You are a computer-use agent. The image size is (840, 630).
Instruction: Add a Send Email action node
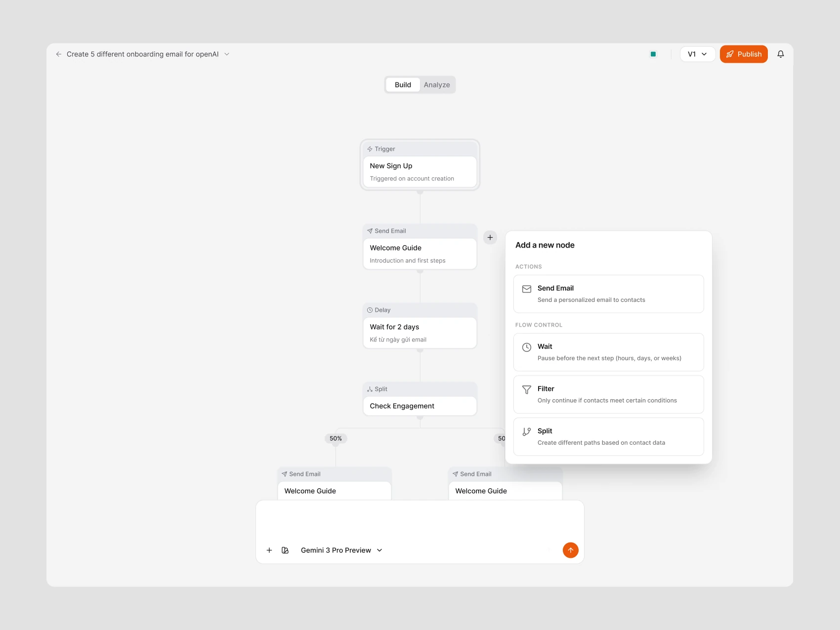click(x=609, y=294)
